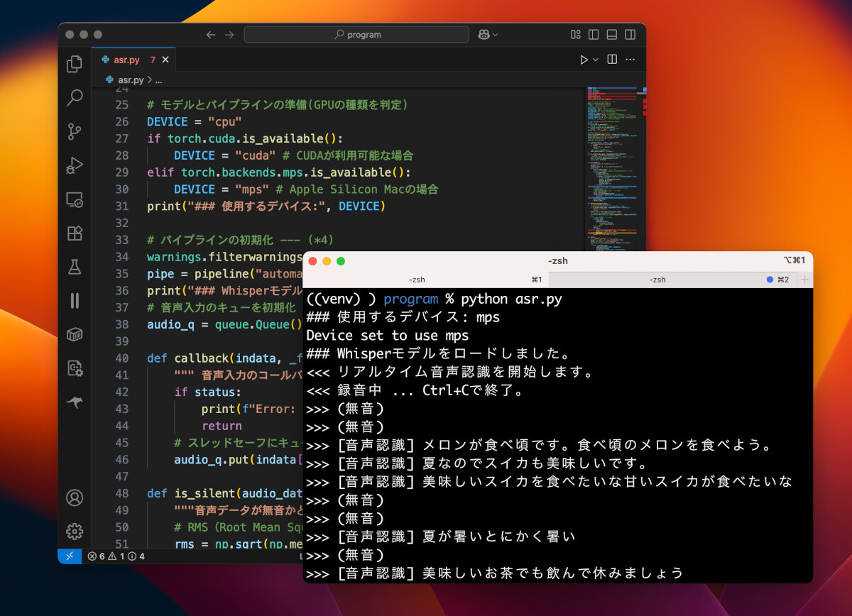Expand the breadcrumb ellipsis after asr.py

[159, 80]
